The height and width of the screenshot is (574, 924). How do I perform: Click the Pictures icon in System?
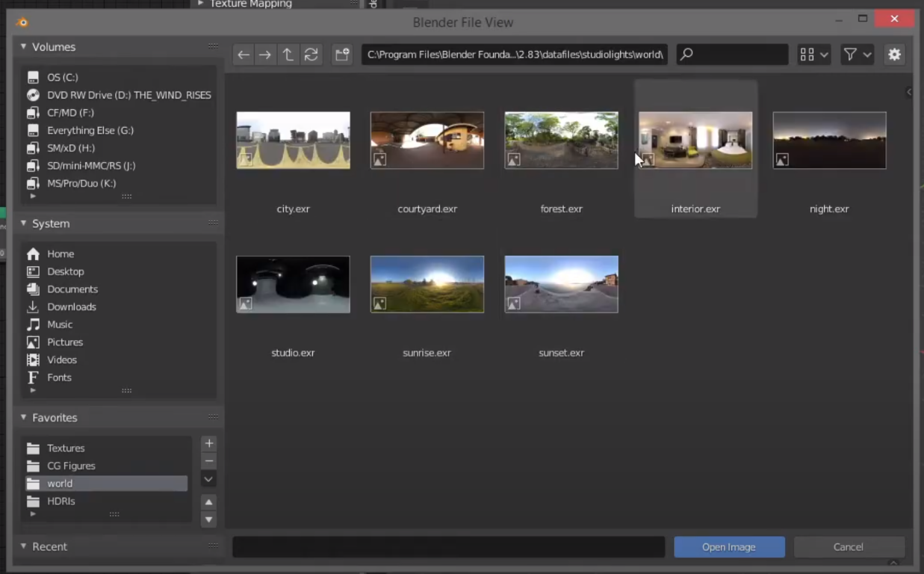coord(33,342)
